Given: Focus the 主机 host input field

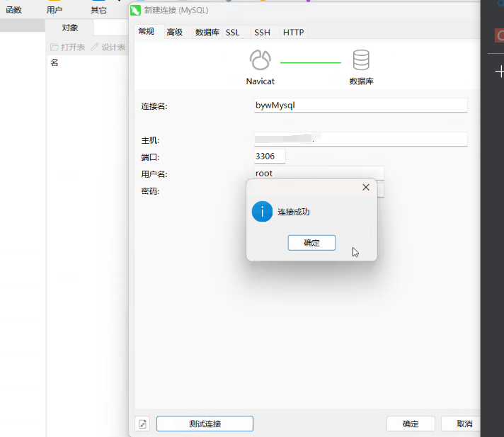Looking at the screenshot, I should pyautogui.click(x=360, y=140).
